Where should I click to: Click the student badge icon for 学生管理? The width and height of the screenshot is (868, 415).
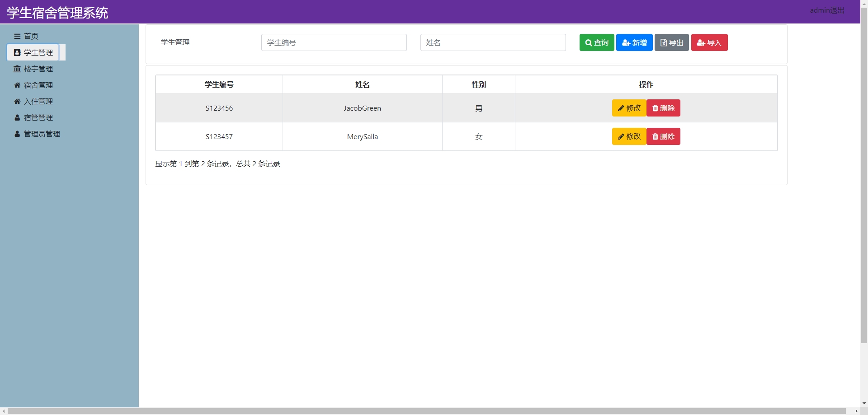(x=17, y=52)
